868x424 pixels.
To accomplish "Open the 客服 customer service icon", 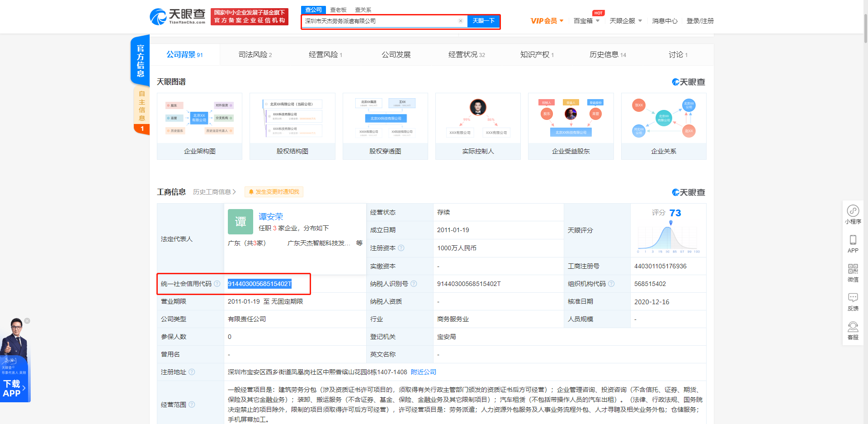I will point(853,331).
